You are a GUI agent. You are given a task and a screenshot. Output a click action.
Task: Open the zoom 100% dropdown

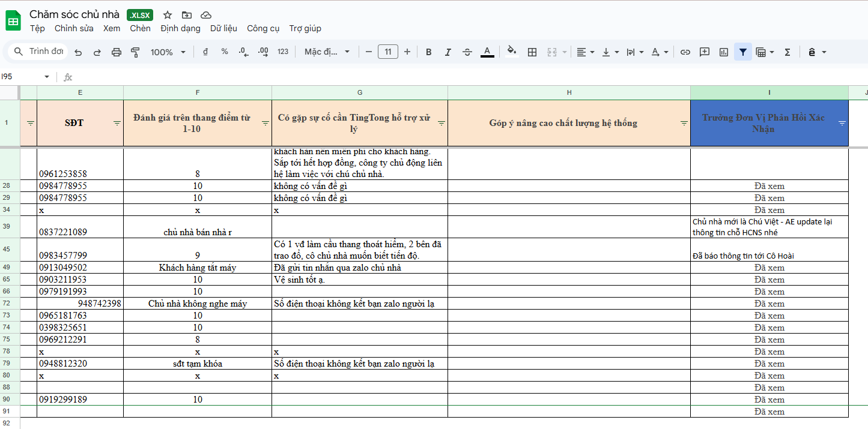tap(168, 52)
